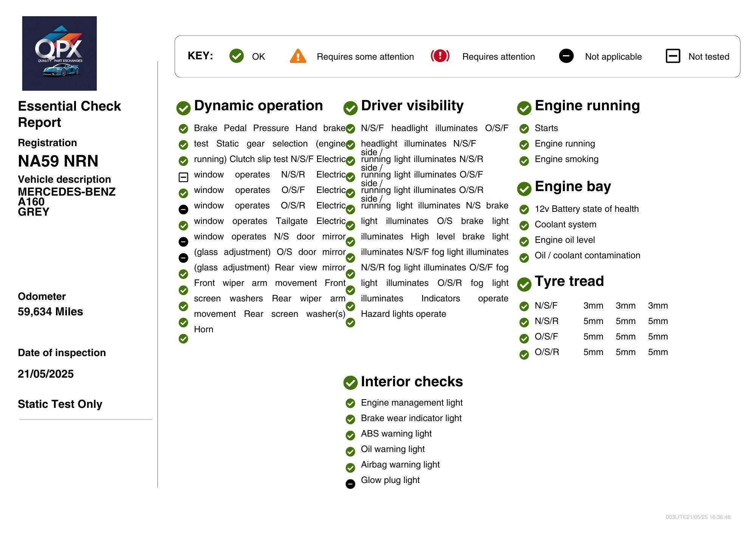Click the tick beside Engine running heading

[x=524, y=108]
